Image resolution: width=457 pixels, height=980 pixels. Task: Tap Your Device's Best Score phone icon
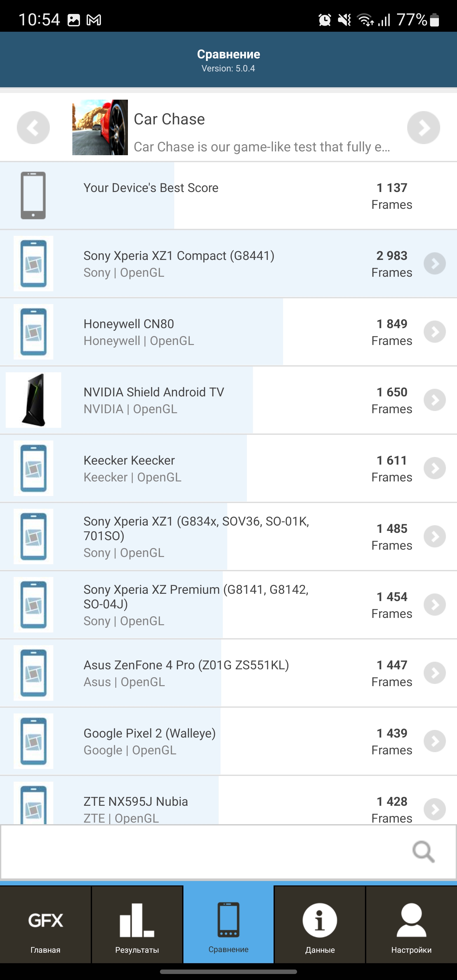click(x=33, y=195)
